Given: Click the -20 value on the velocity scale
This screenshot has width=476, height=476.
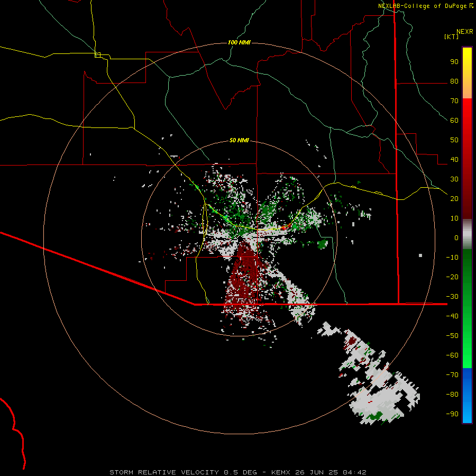Looking at the screenshot, I should 452,277.
